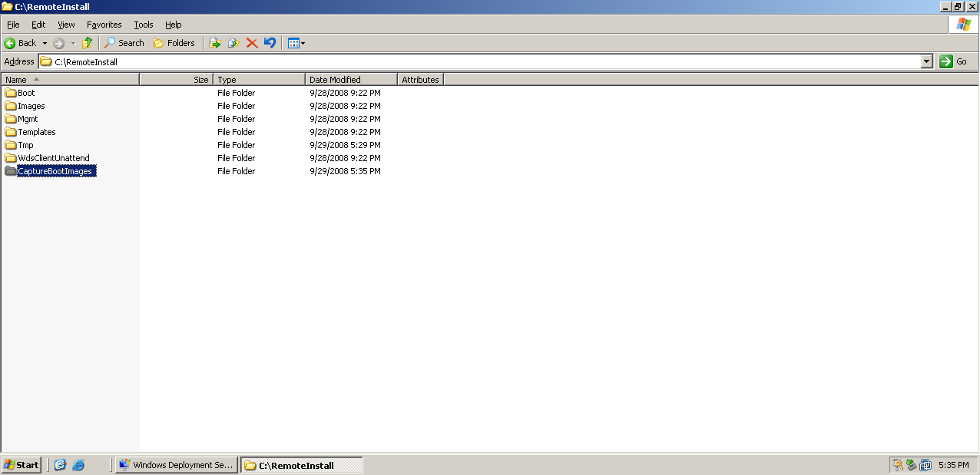Select the Tmp folder icon
980x475 pixels.
pos(11,145)
